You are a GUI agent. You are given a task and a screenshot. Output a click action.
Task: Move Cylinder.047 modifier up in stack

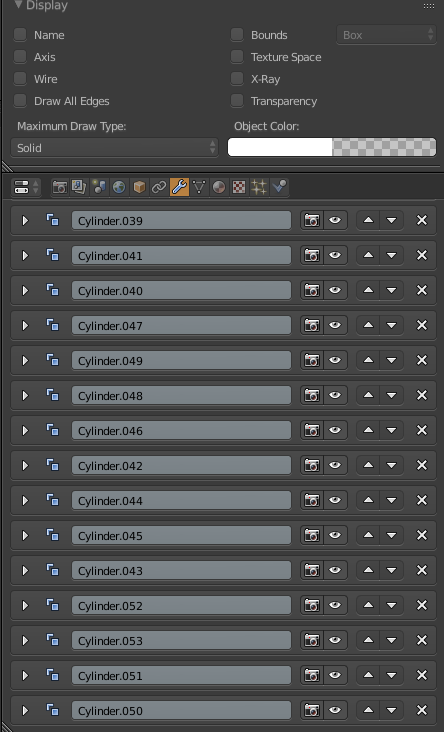[368, 325]
